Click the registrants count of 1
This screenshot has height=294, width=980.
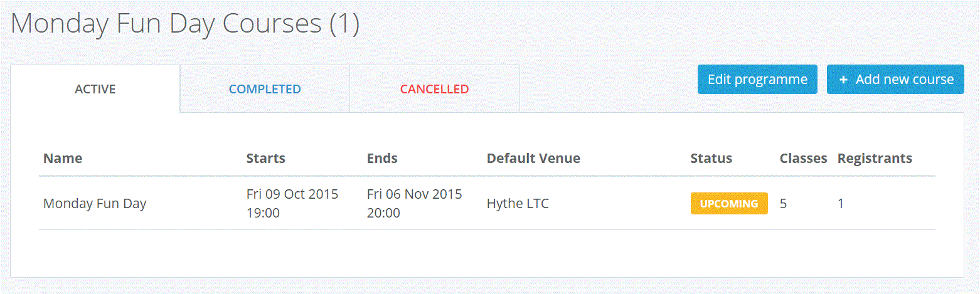841,204
